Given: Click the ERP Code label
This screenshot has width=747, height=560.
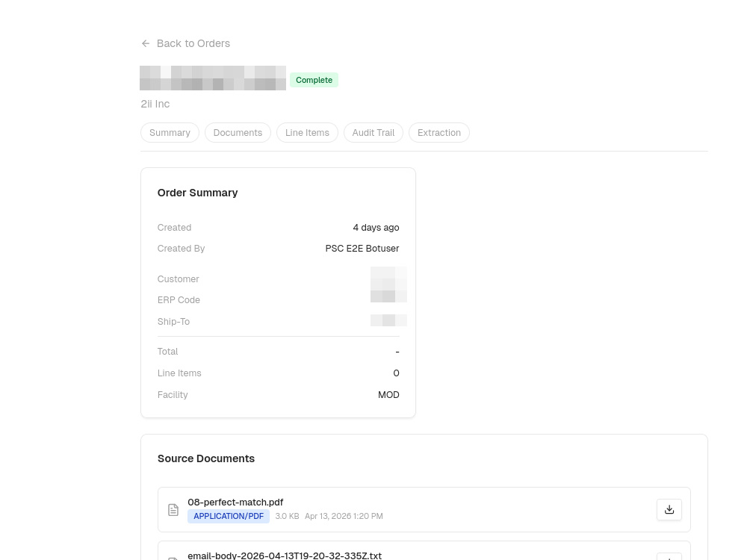Looking at the screenshot, I should coord(179,300).
